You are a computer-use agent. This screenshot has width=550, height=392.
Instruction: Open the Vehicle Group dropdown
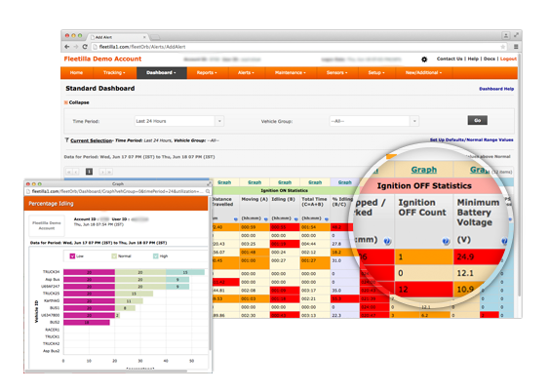[414, 121]
